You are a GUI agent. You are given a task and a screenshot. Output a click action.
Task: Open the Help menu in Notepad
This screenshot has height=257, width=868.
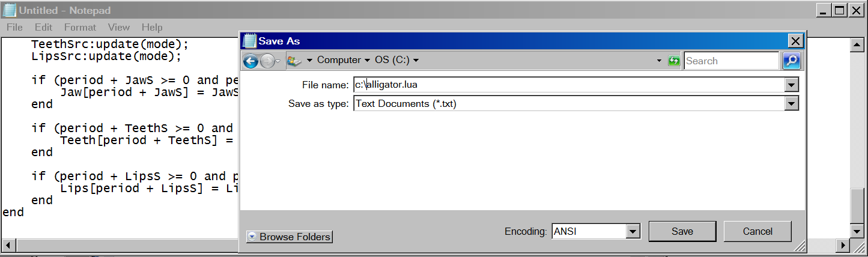(x=152, y=27)
